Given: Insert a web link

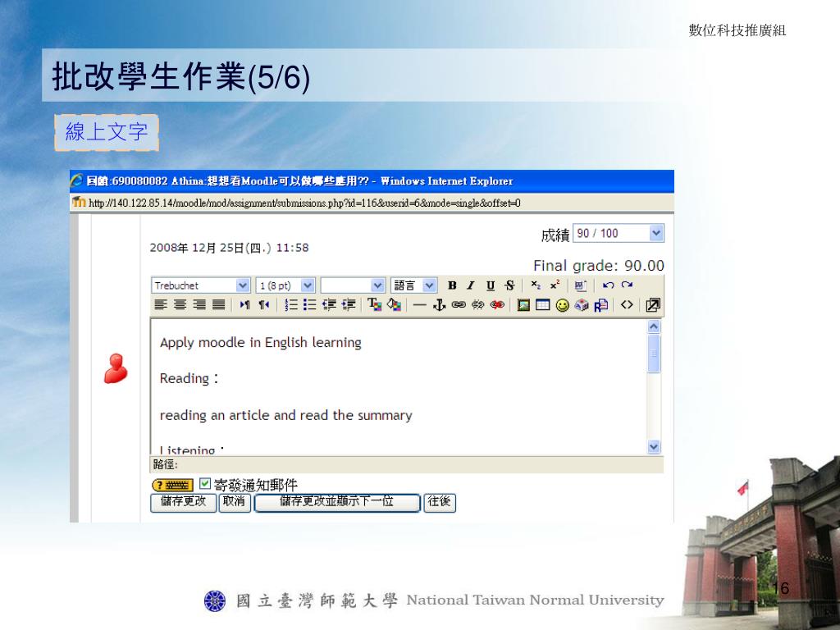Looking at the screenshot, I should tap(459, 305).
